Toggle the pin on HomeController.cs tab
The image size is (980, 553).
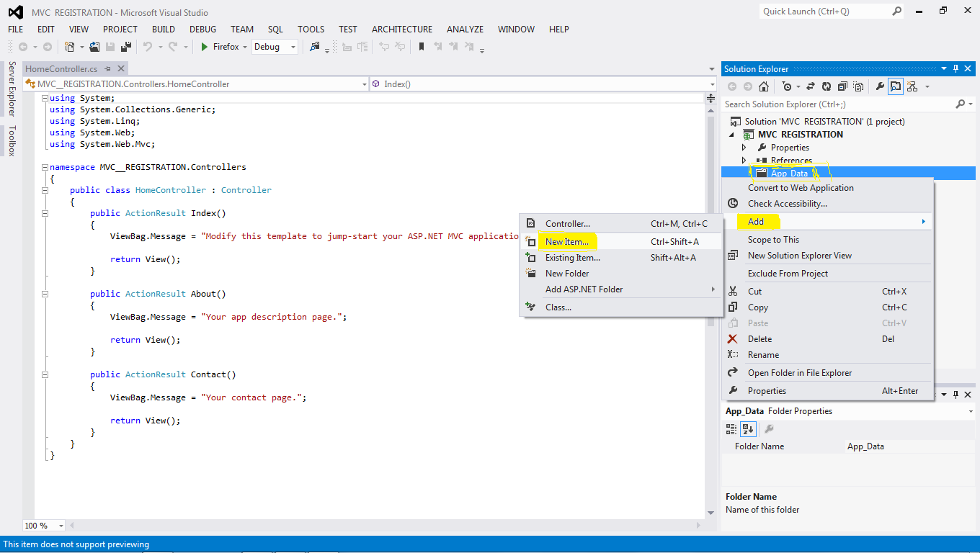[x=108, y=68]
